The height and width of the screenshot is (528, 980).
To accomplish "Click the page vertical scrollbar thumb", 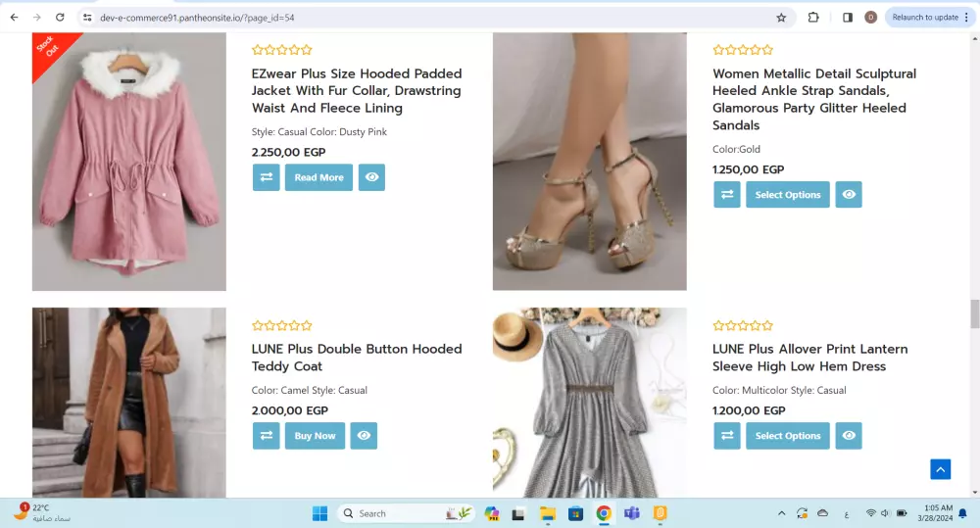I will point(974,313).
